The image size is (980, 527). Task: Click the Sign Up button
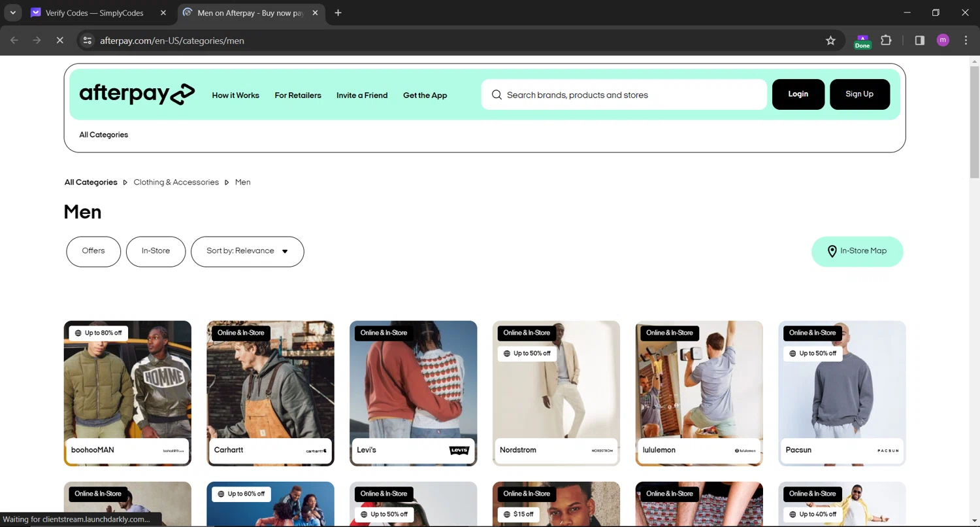point(860,94)
